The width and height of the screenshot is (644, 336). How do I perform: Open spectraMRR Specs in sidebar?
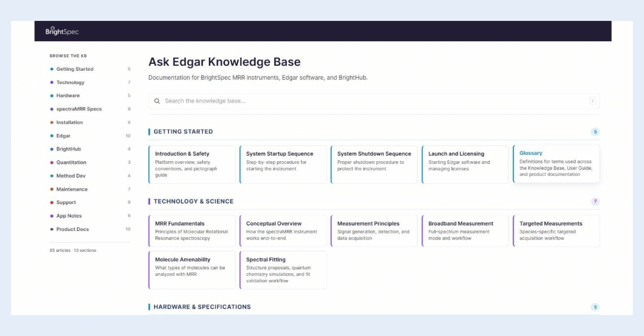90,109
